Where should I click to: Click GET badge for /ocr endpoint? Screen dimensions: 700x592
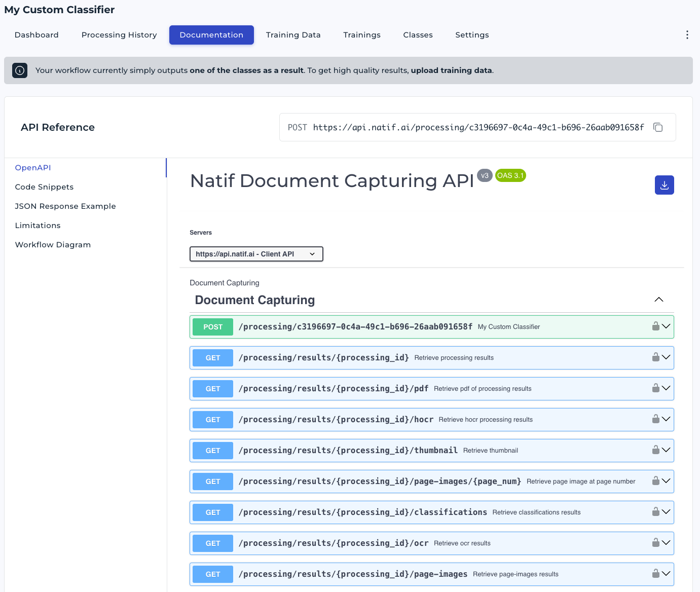coord(213,543)
